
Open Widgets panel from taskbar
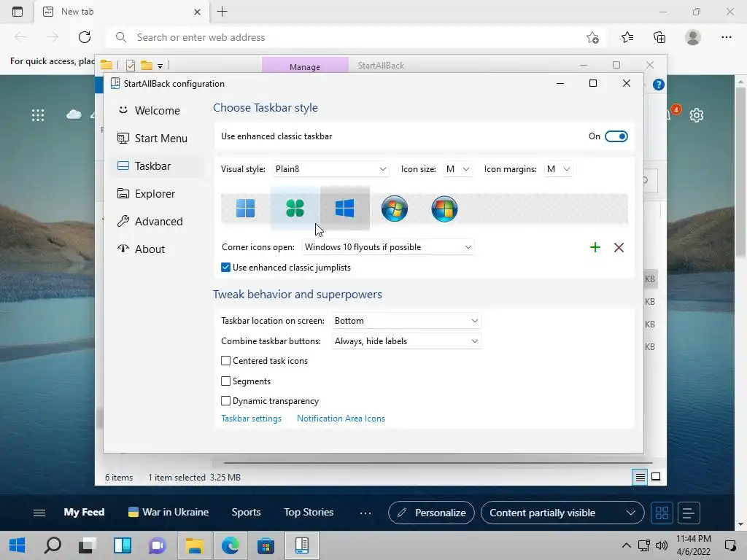click(x=123, y=545)
